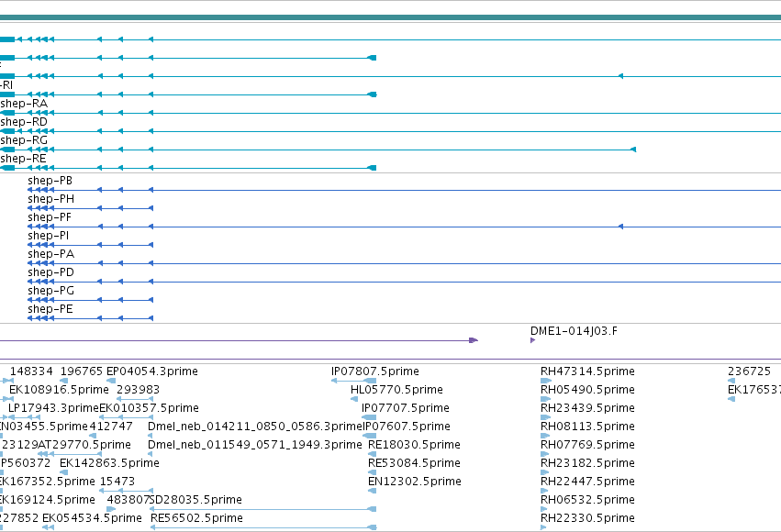Select the shep-RD transcript label

[24, 122]
